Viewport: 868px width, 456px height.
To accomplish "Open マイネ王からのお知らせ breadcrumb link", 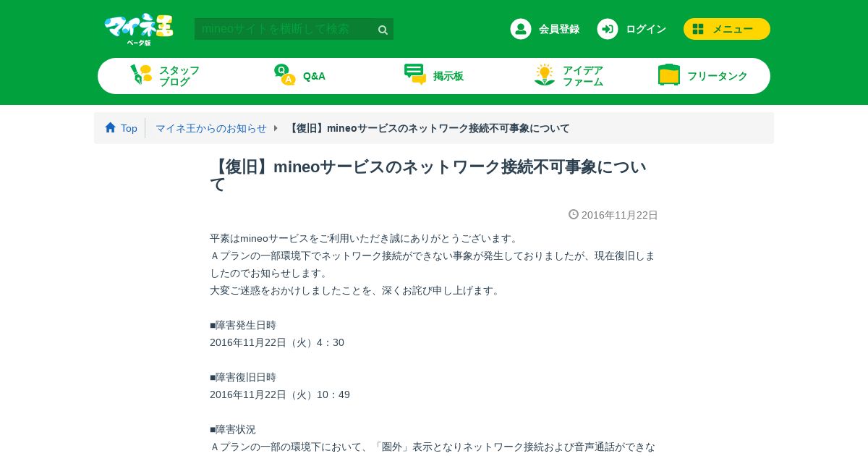I will tap(211, 128).
